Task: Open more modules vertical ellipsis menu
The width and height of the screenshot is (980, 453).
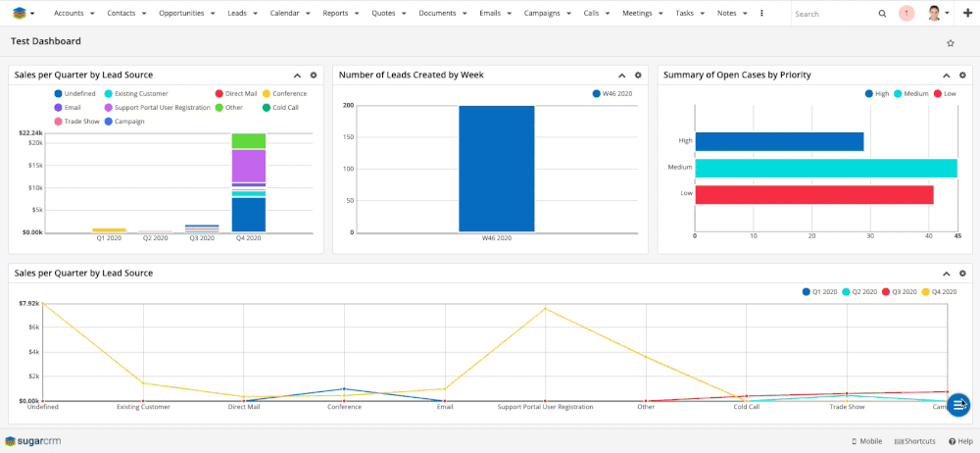Action: pyautogui.click(x=762, y=14)
